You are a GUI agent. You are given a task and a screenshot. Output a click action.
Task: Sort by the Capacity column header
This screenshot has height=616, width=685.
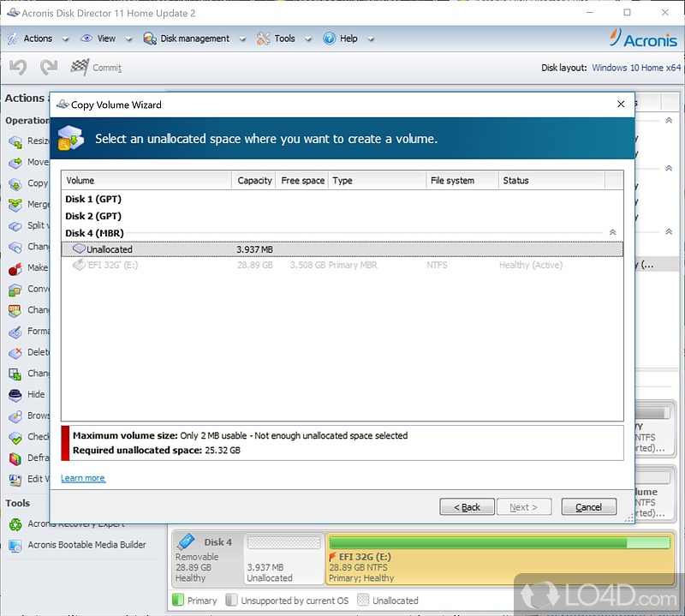pyautogui.click(x=253, y=180)
